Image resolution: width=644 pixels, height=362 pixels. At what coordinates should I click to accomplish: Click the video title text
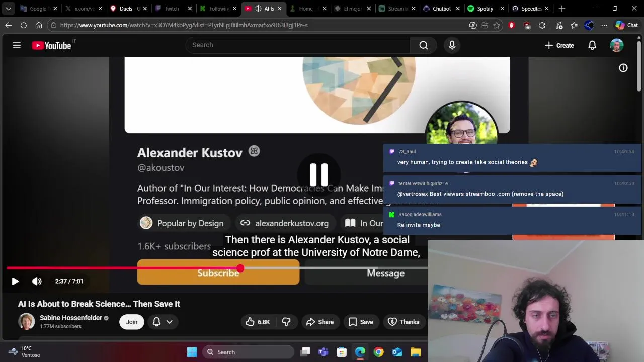pos(99,304)
